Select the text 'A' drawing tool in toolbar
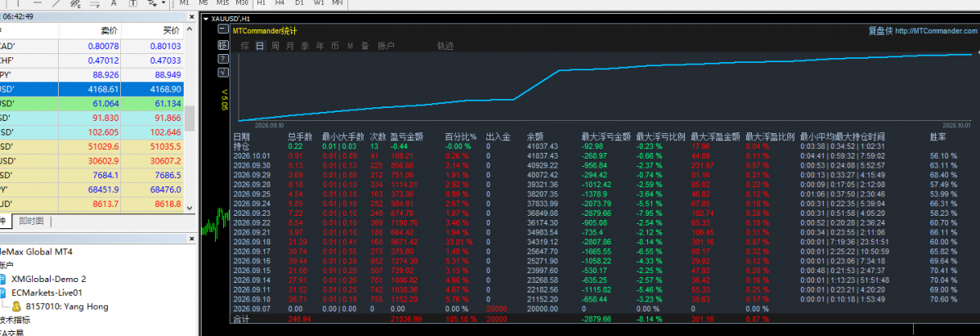Image resolution: width=980 pixels, height=336 pixels. pyautogui.click(x=113, y=3)
